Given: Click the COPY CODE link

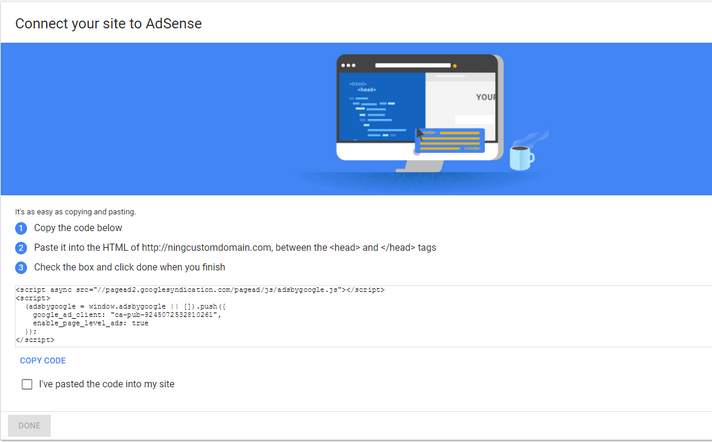Looking at the screenshot, I should pyautogui.click(x=43, y=361).
